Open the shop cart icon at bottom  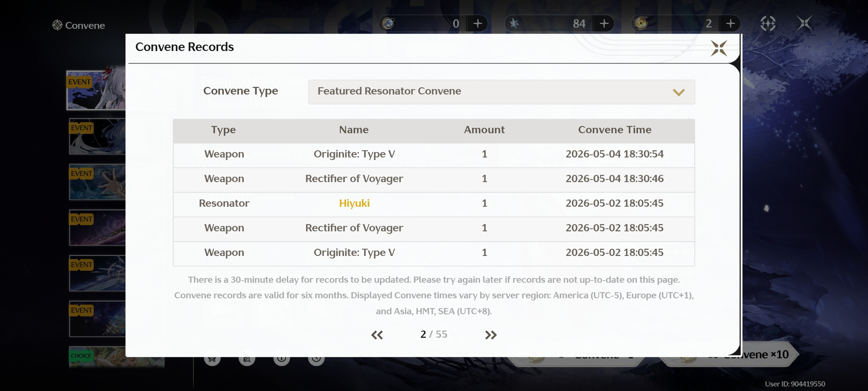[212, 358]
